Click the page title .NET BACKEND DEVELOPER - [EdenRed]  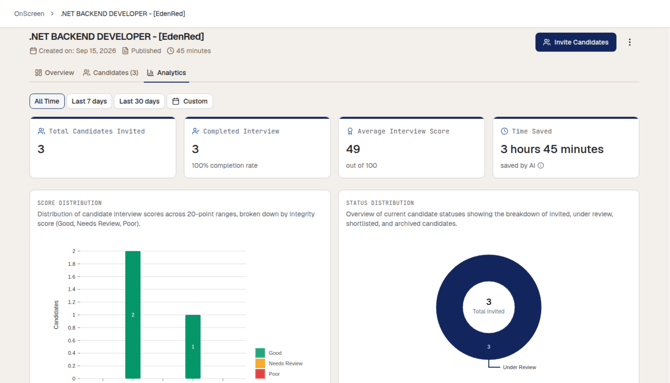tap(117, 37)
